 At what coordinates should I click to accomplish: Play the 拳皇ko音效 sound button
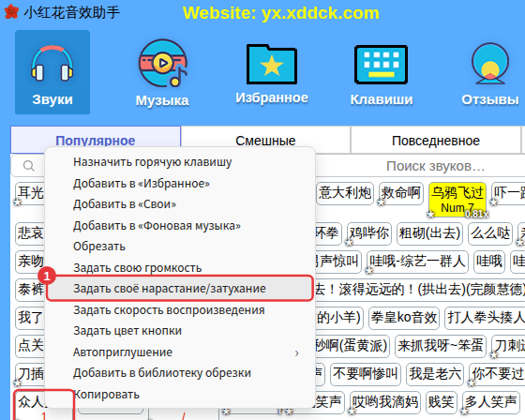tap(404, 317)
